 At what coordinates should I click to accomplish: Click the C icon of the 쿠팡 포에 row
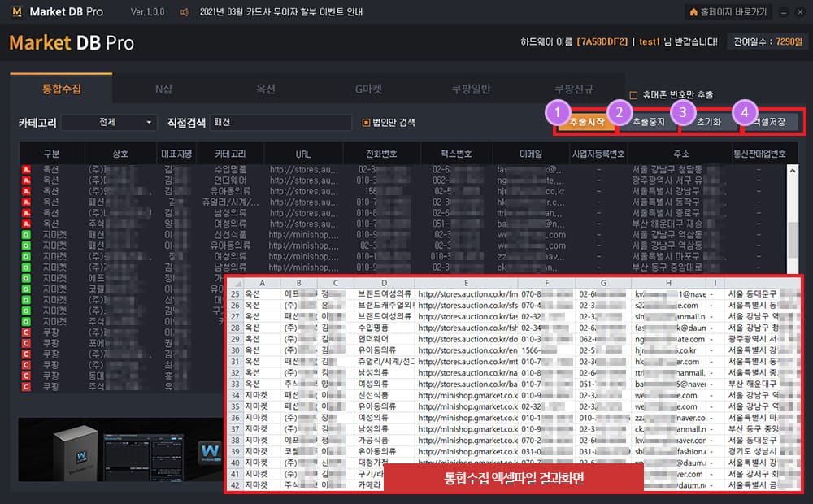coord(26,343)
